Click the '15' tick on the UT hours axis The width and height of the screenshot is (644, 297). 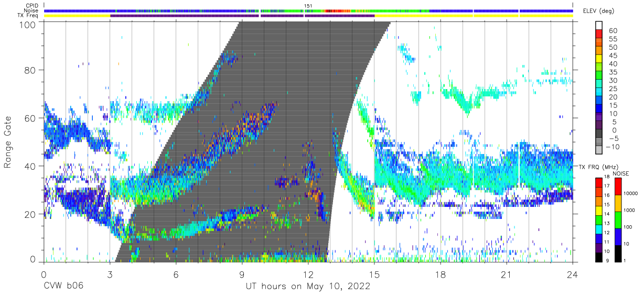click(374, 274)
